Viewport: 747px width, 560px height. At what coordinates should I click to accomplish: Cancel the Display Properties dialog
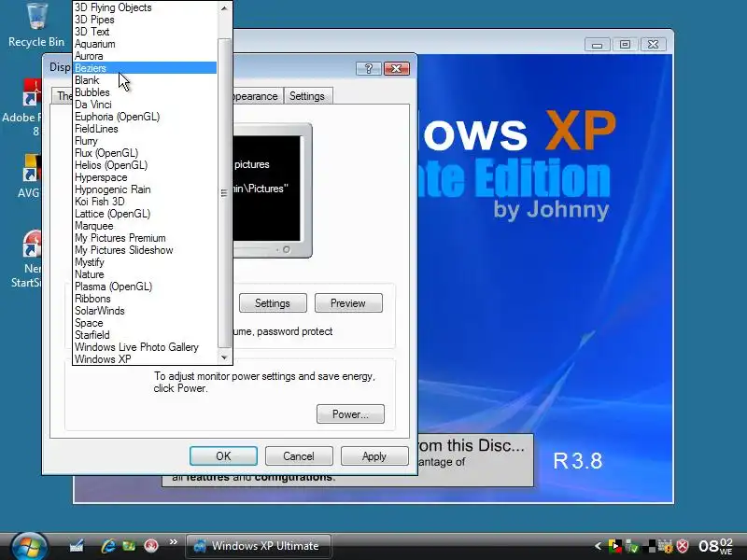click(x=299, y=456)
